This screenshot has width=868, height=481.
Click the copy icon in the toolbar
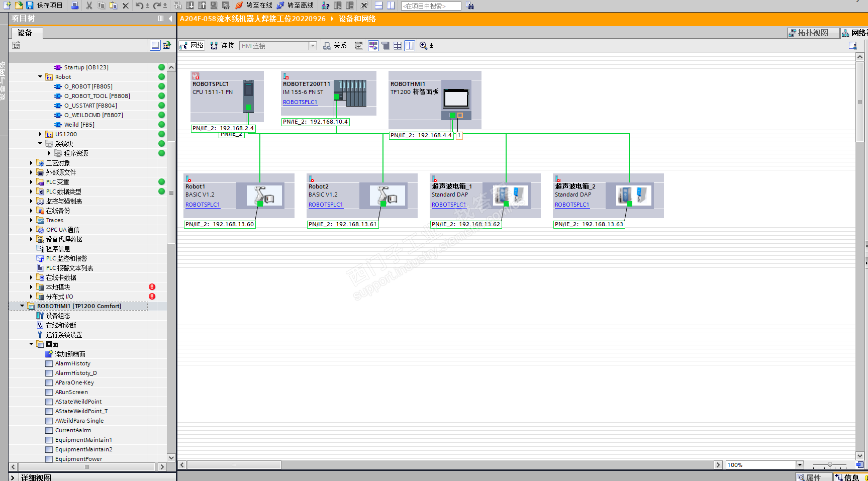coord(101,6)
